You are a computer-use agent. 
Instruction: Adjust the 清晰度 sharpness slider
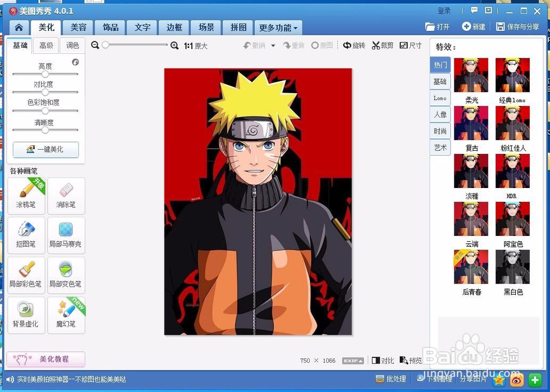[45, 130]
